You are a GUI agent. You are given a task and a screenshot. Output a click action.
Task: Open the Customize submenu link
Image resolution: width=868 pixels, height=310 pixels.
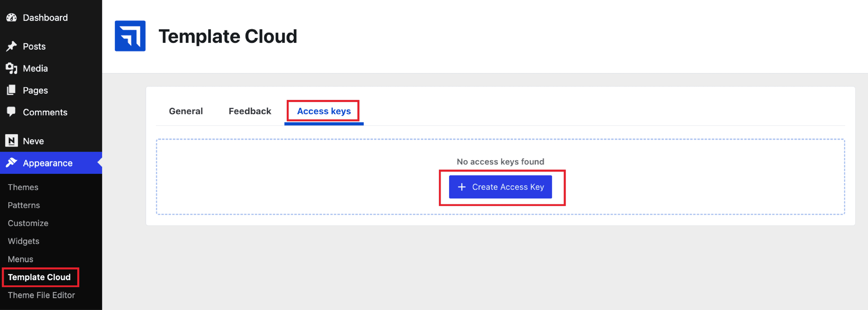tap(28, 223)
